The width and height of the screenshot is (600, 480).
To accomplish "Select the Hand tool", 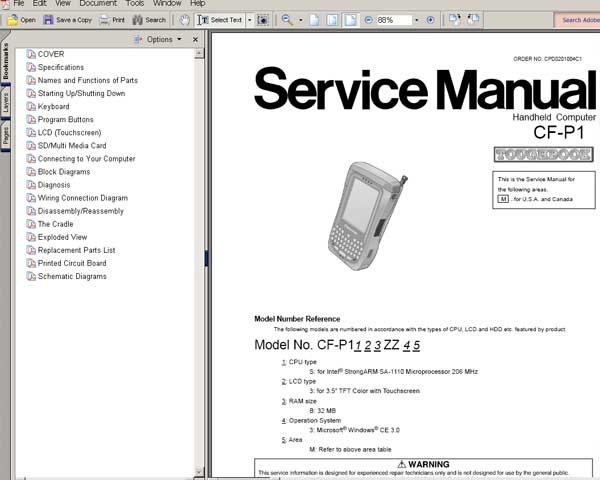I will coord(184,20).
